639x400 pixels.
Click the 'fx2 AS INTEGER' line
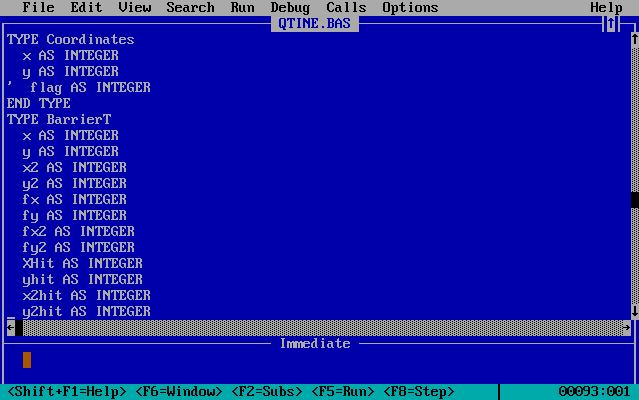coord(79,231)
